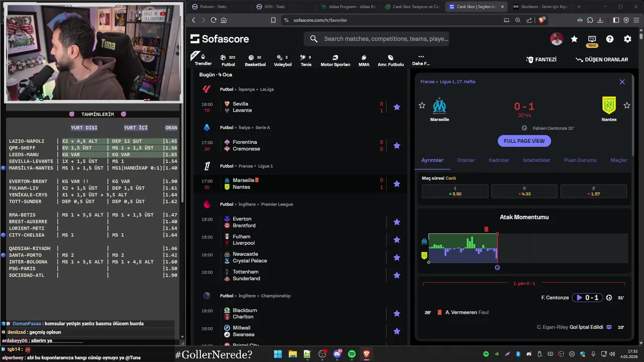Unfavorite the Marseille-Nantes list star
Image resolution: width=644 pixels, height=362 pixels.
point(396,184)
